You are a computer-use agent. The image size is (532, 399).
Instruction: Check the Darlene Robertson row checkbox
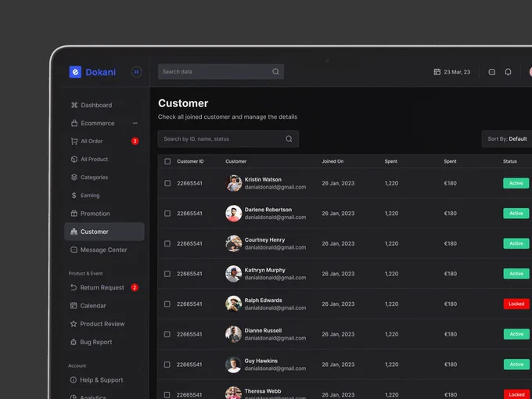(167, 214)
